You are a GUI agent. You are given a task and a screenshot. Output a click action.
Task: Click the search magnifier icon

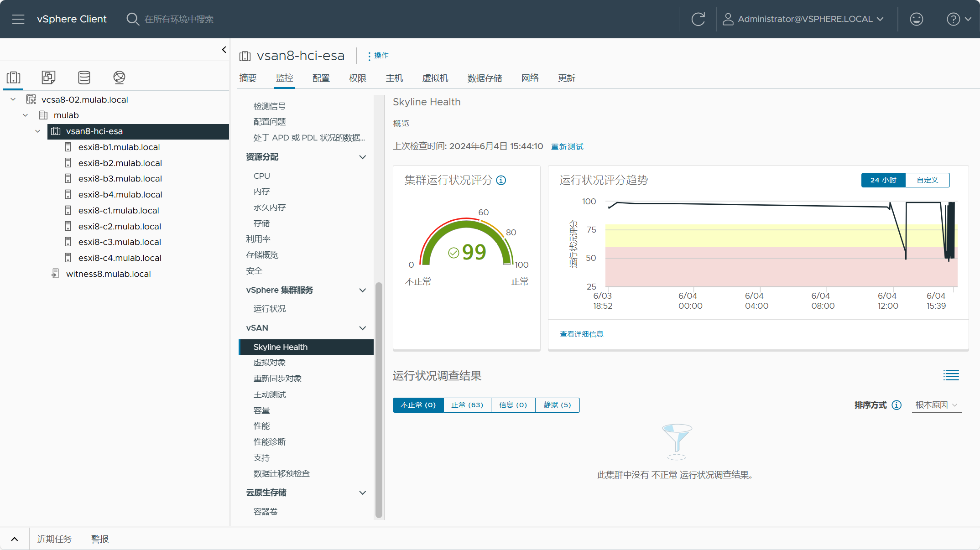point(132,19)
